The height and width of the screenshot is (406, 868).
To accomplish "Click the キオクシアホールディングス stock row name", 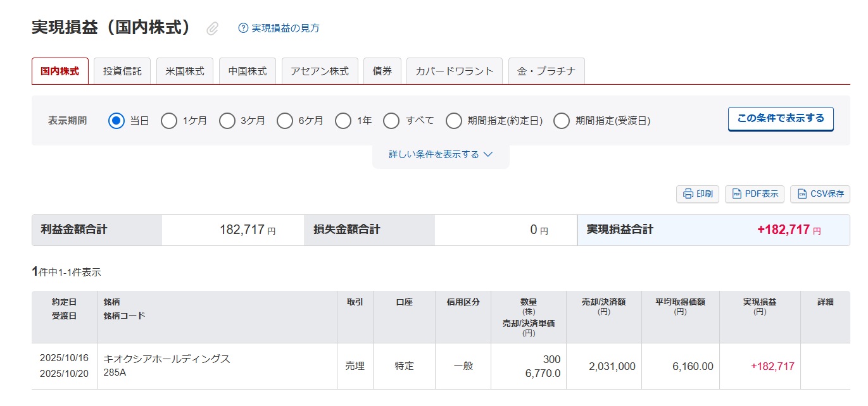I will click(x=167, y=359).
